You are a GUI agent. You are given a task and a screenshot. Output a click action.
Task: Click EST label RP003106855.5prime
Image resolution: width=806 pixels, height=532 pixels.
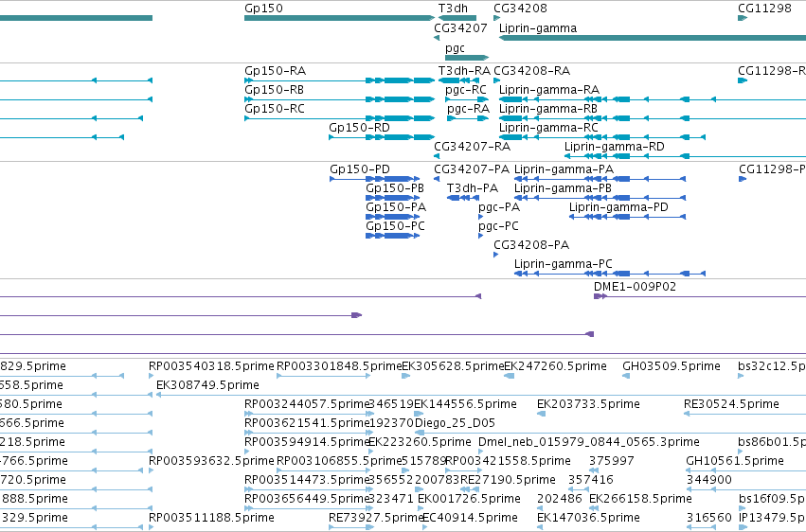[x=339, y=462]
